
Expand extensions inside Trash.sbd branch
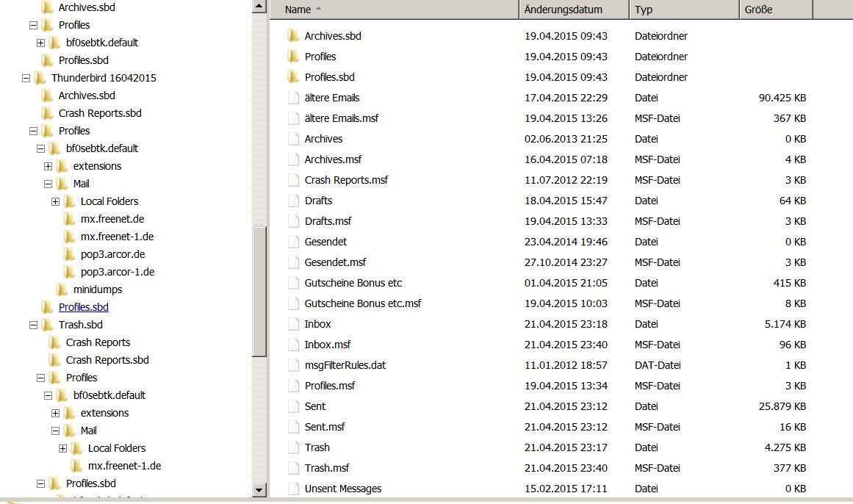[55, 413]
